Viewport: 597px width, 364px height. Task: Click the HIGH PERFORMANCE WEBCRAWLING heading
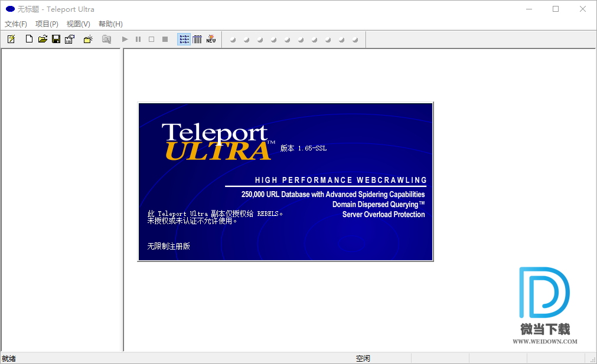point(341,180)
